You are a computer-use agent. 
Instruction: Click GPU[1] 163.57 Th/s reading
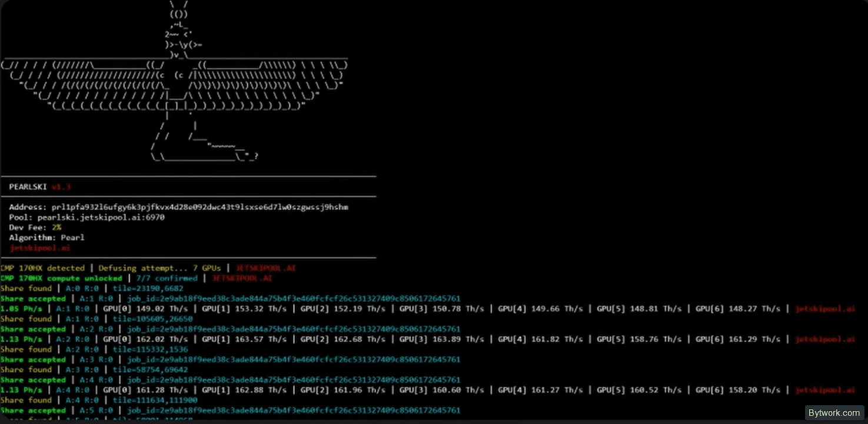244,339
